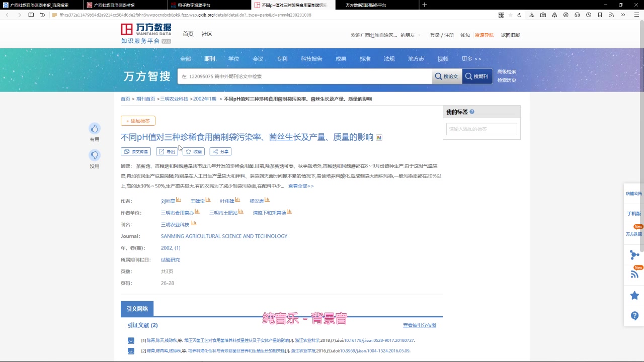
Task: Click the 添加标签 button
Action: (x=138, y=121)
